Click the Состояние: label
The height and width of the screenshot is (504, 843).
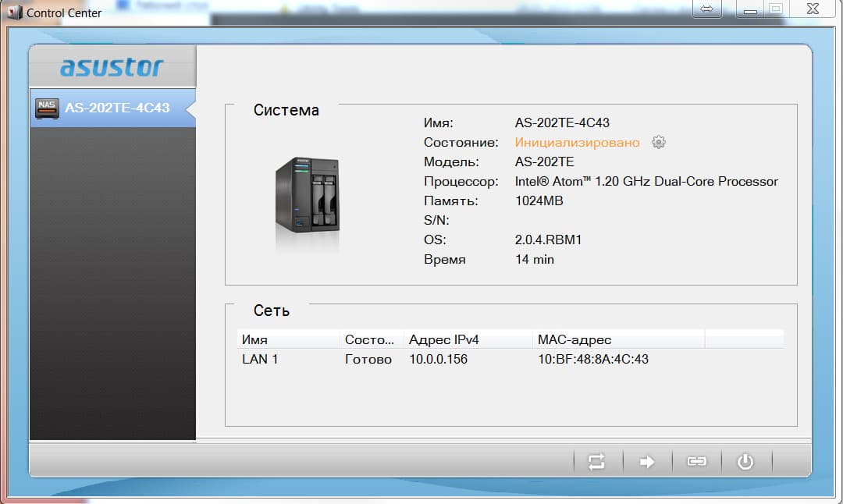point(461,143)
